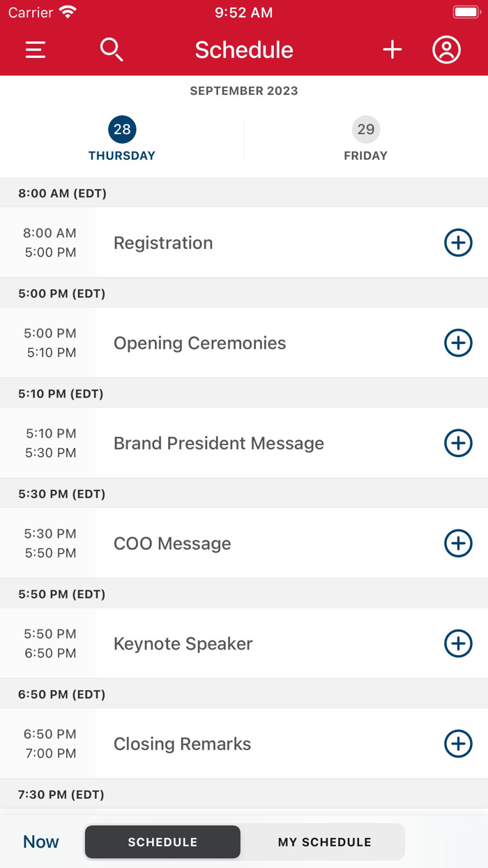Open the Keynote Speaker session details
Viewport: 488px width, 868px height.
pos(244,643)
